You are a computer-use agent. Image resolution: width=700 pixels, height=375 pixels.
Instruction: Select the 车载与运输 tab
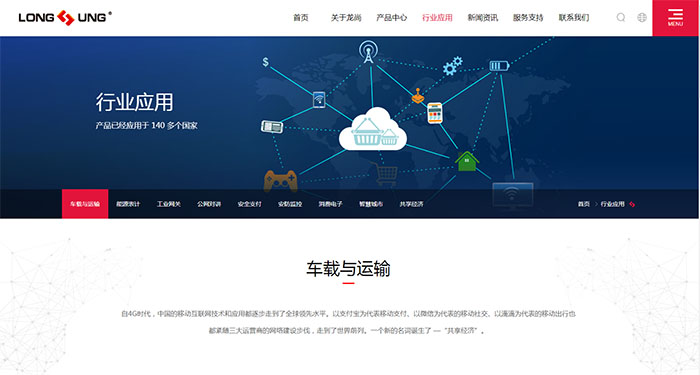pos(85,204)
